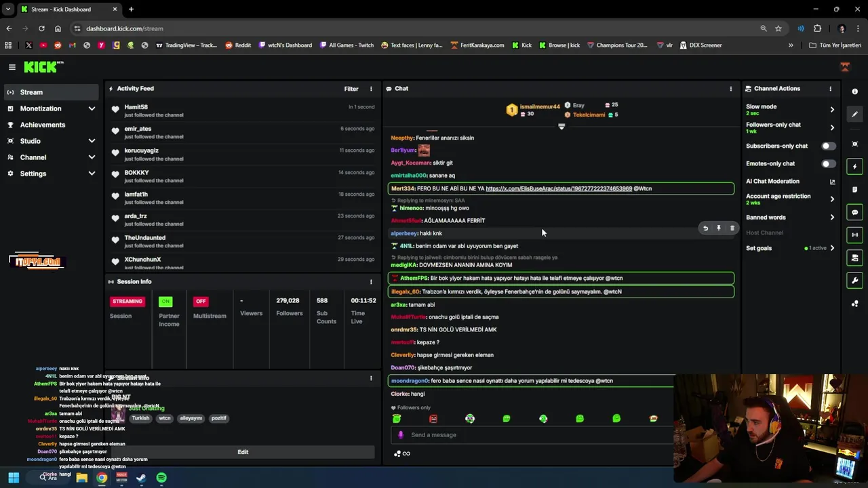Toggle the Multistream OFF indicator

pos(201,302)
